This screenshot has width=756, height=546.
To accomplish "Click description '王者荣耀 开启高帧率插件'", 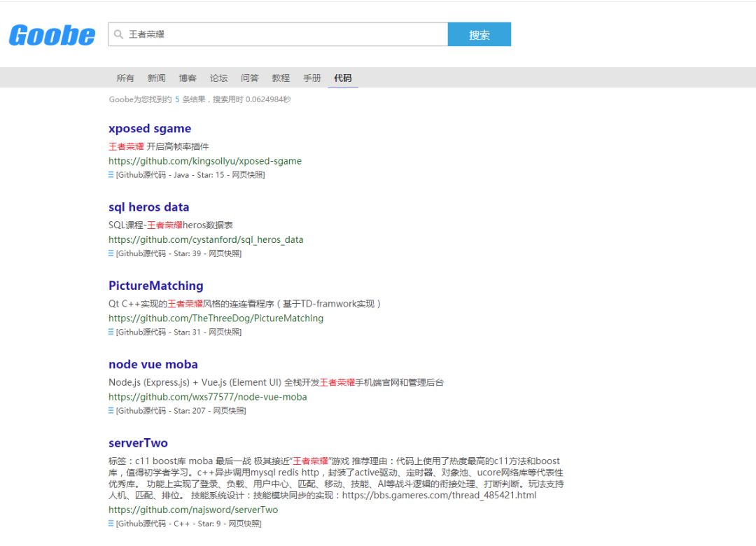I will pyautogui.click(x=159, y=146).
